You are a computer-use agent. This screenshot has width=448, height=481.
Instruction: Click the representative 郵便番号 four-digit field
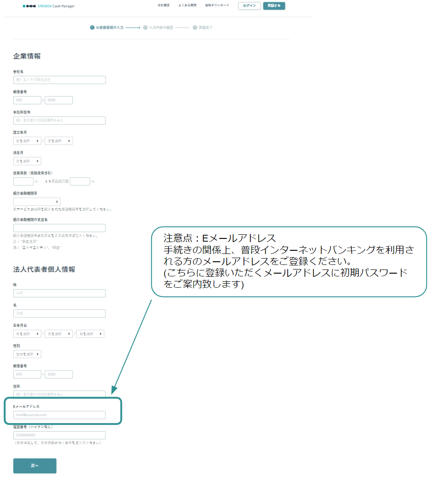58,374
